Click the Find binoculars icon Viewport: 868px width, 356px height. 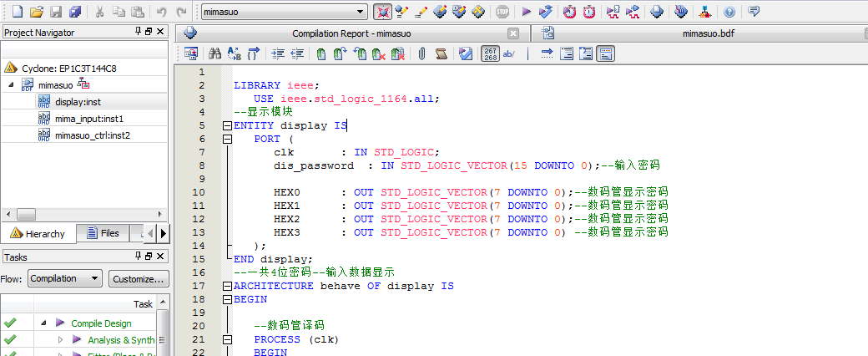215,53
